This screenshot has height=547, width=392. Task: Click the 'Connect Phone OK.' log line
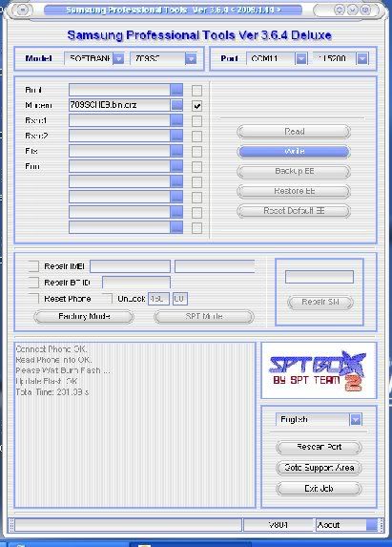[x=52, y=348]
